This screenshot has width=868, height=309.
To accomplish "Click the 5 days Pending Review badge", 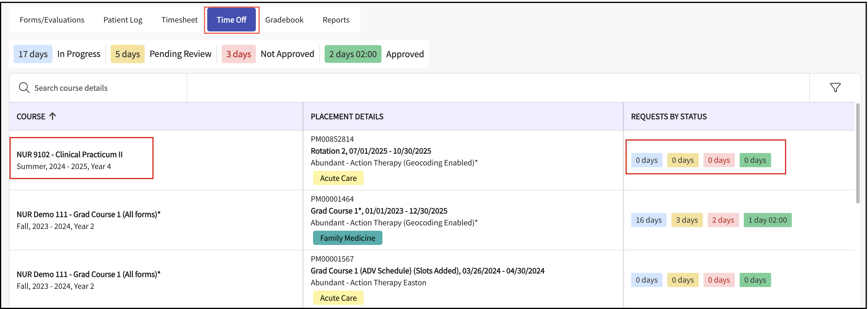I will click(x=127, y=54).
